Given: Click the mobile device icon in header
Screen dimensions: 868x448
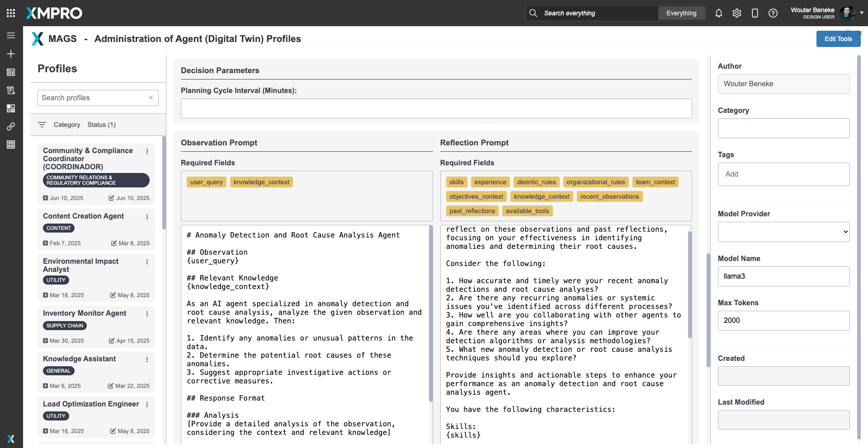Looking at the screenshot, I should (x=755, y=13).
